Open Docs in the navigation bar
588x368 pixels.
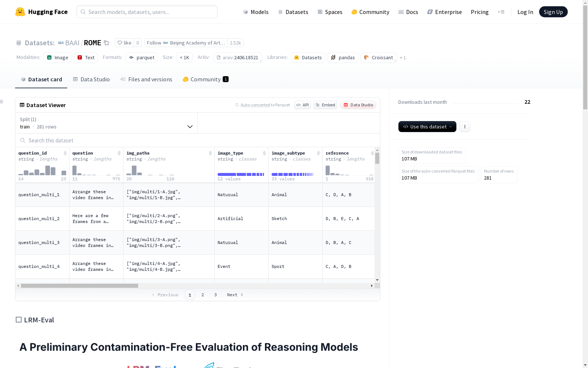coord(408,12)
